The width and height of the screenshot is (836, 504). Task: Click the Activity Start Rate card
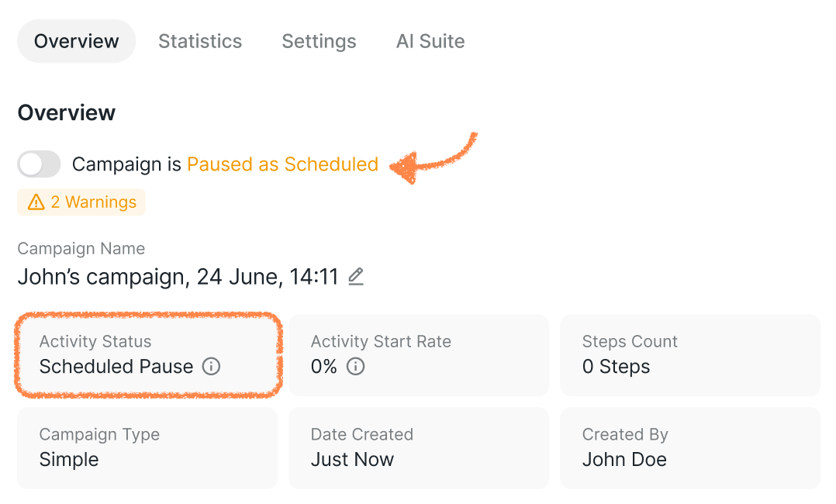coord(419,355)
